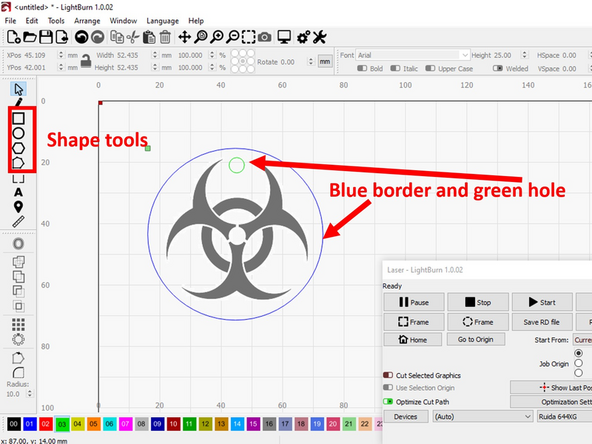Click the Offset shapes ring icon
The width and height of the screenshot is (592, 444).
(x=18, y=244)
